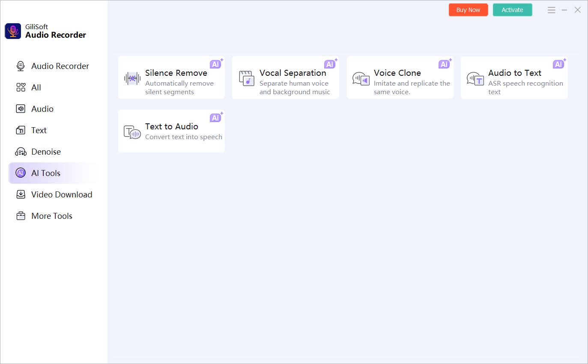Select the AI Tools sidebar item
The height and width of the screenshot is (364, 588).
pos(45,173)
